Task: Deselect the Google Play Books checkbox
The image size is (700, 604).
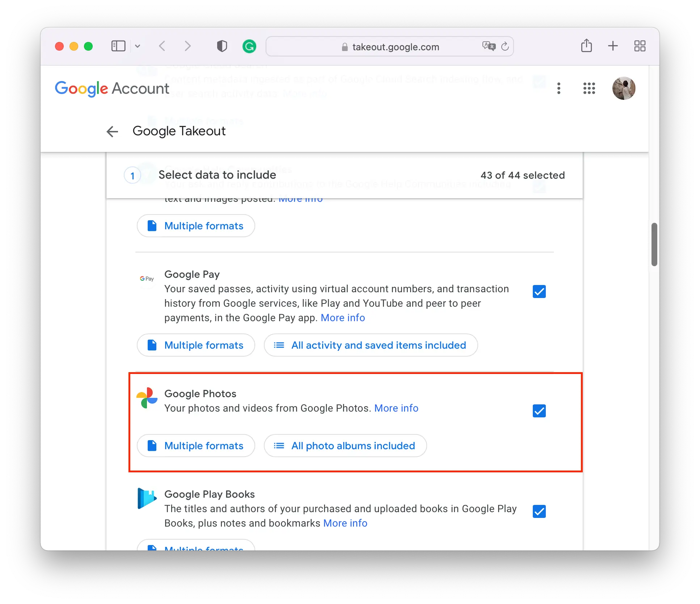Action: point(539,511)
